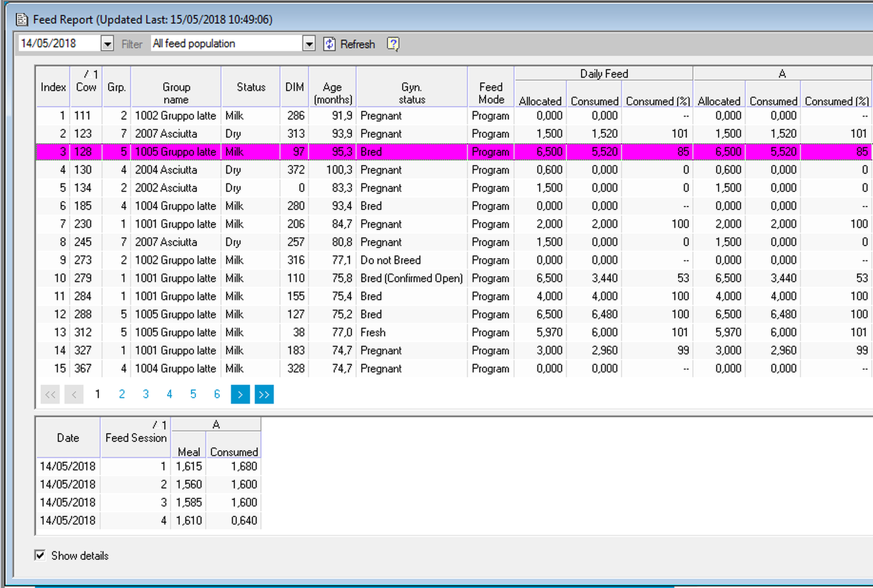Expand the feed population filter dropdown
The width and height of the screenshot is (873, 588).
click(x=308, y=44)
